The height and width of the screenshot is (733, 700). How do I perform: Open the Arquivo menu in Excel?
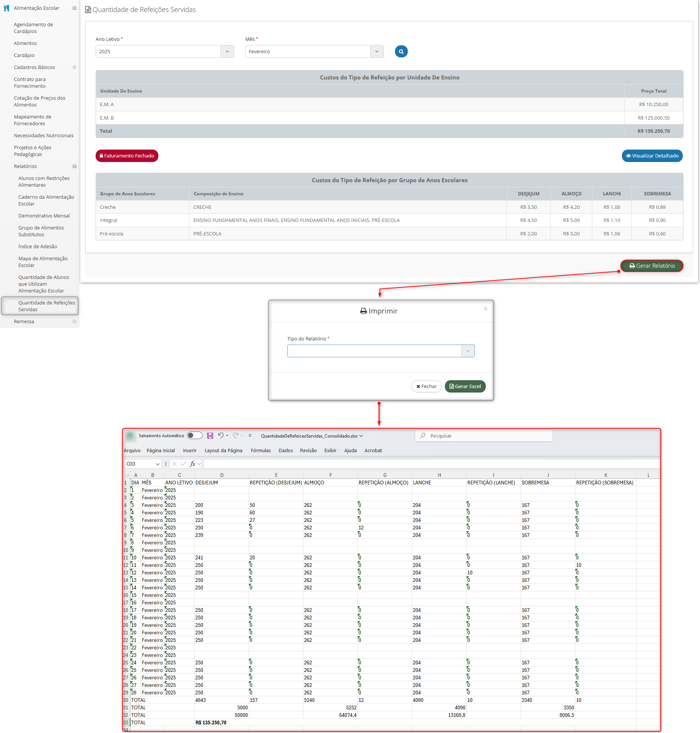pyautogui.click(x=132, y=450)
